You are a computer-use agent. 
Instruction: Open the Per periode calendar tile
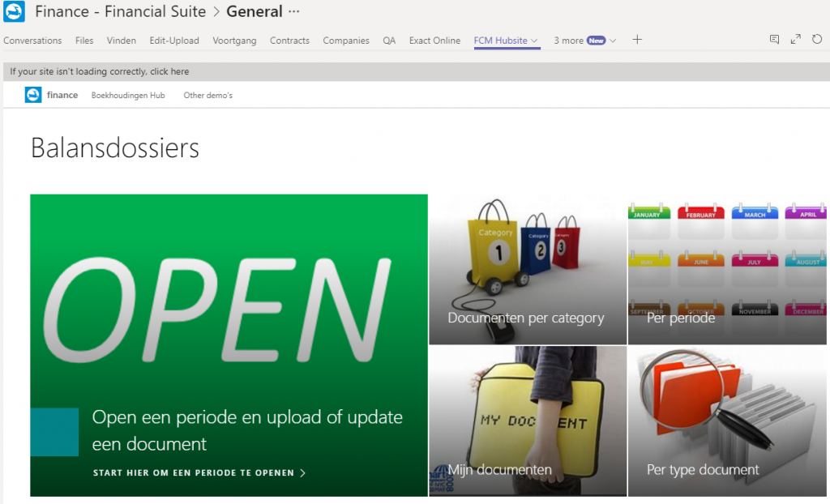tap(727, 270)
